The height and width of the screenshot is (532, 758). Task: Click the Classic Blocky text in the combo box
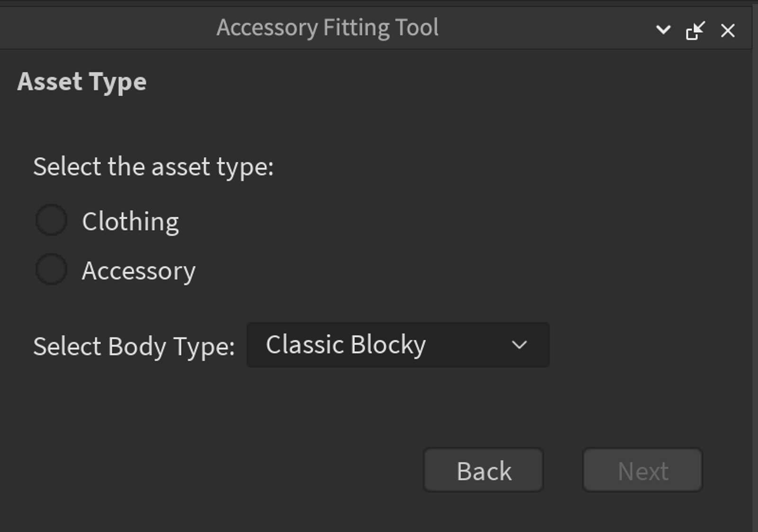click(x=346, y=345)
